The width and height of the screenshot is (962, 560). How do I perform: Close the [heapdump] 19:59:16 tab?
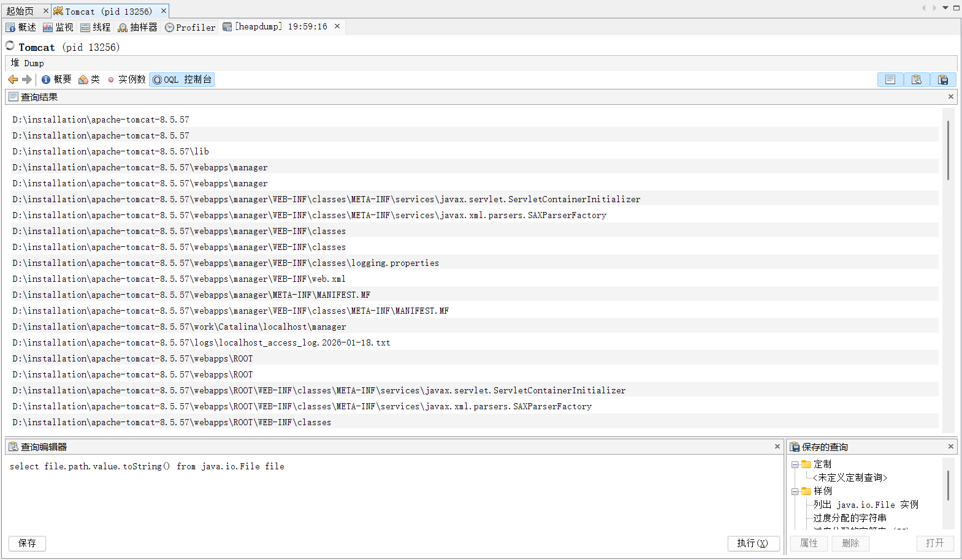point(337,26)
